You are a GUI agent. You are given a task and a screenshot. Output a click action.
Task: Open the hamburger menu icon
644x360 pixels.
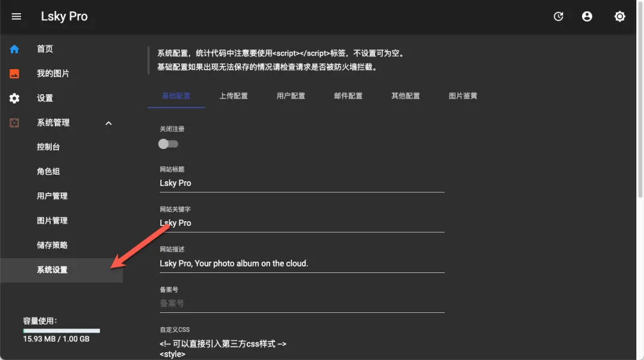pos(16,17)
